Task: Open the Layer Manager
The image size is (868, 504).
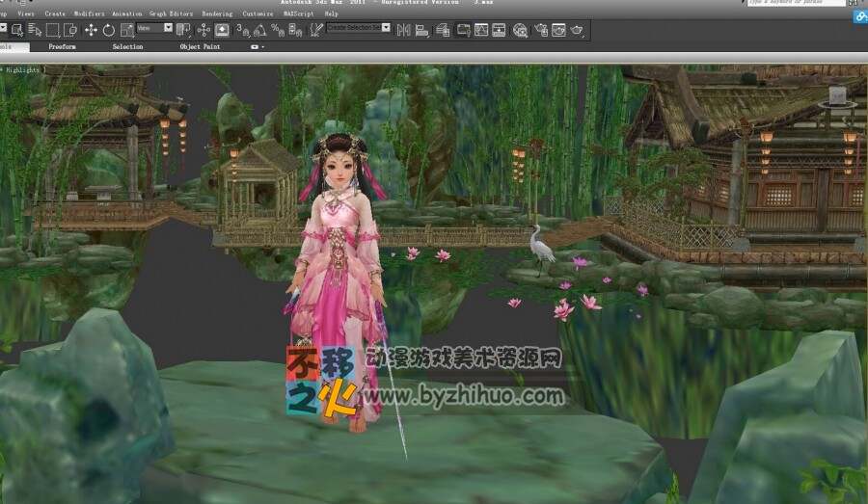Action: (x=443, y=30)
